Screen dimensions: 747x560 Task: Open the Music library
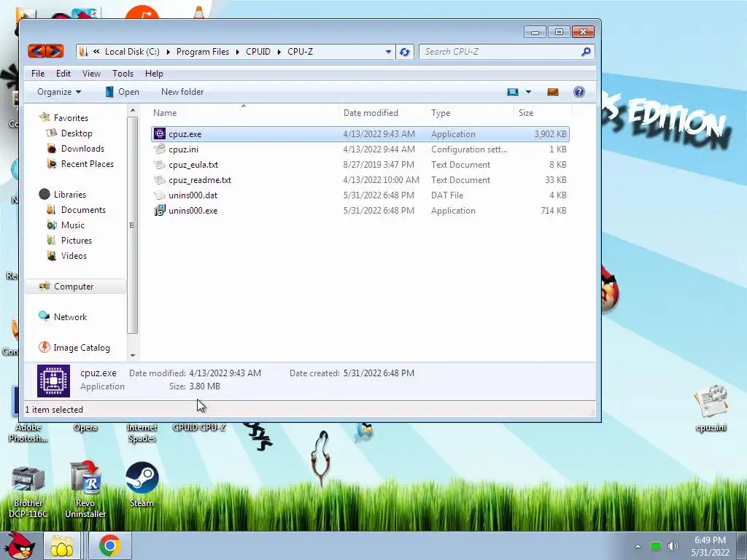click(x=72, y=225)
